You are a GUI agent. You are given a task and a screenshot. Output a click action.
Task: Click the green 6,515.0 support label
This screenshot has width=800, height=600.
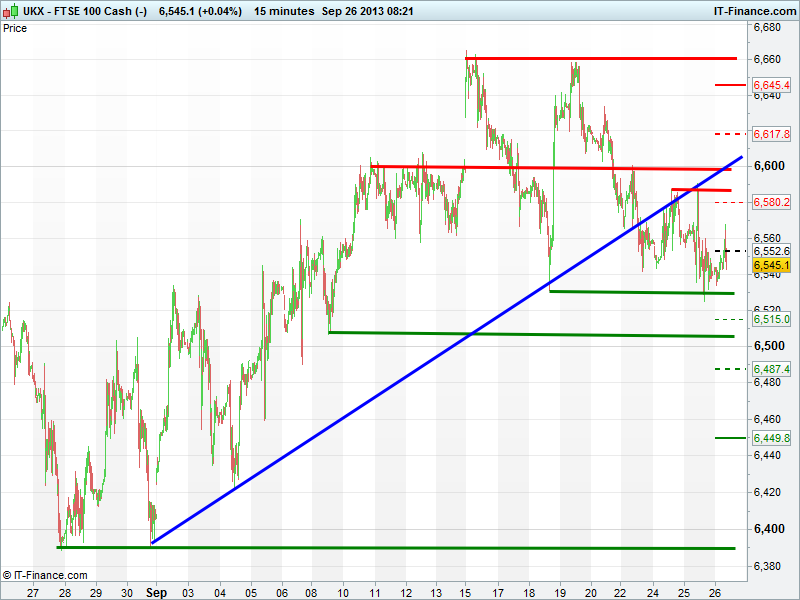point(771,319)
